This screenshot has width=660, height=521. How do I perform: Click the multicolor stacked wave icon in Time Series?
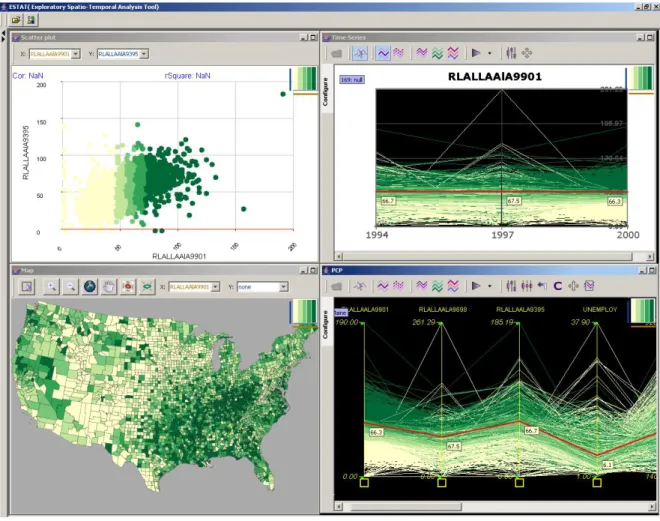[453, 53]
